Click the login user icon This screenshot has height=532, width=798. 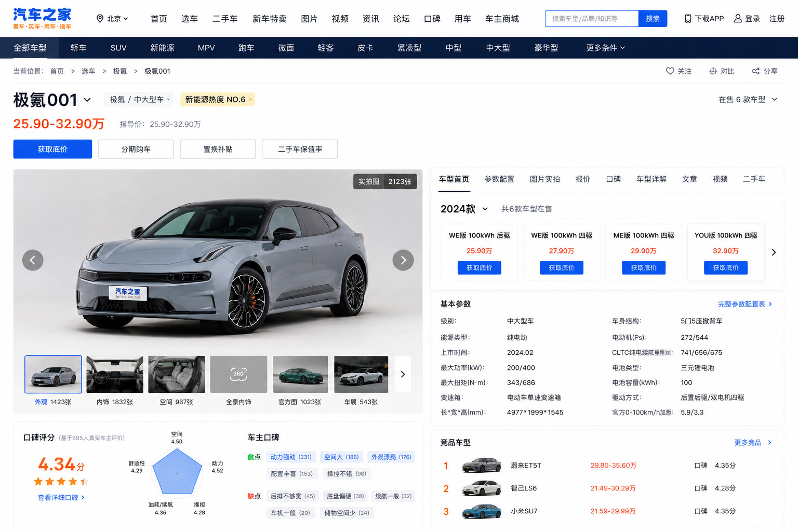[x=738, y=19]
